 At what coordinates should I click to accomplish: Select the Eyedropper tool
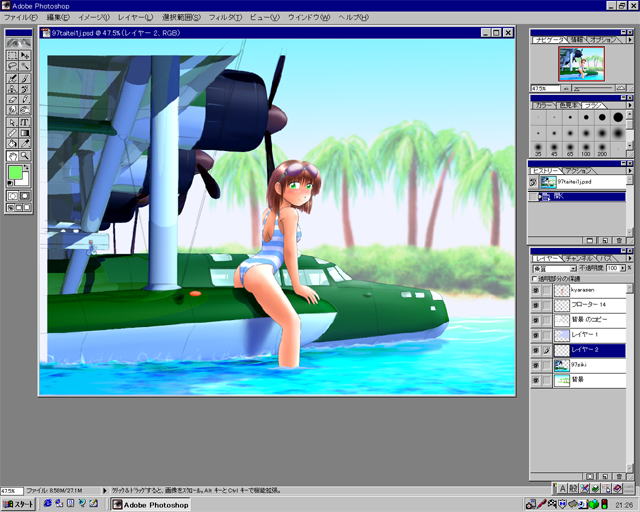coord(25,143)
